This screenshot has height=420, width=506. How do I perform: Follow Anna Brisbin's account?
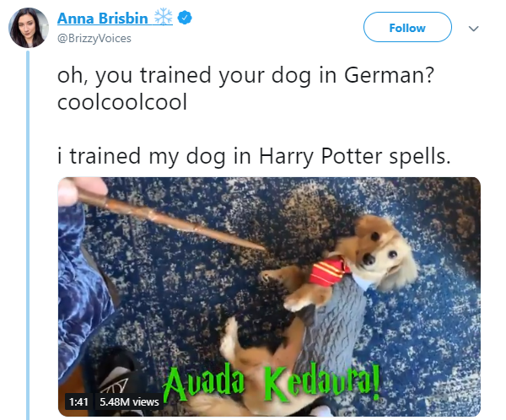point(407,27)
